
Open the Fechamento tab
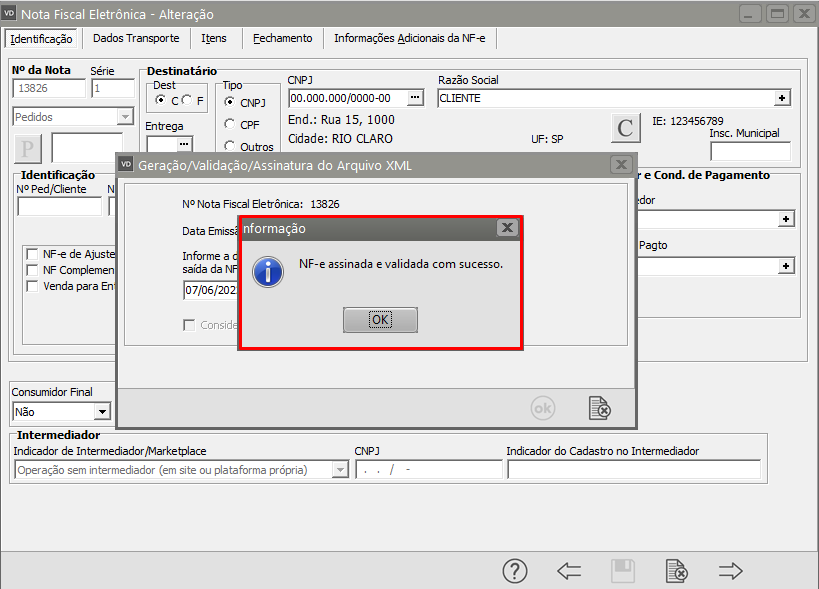pos(283,38)
